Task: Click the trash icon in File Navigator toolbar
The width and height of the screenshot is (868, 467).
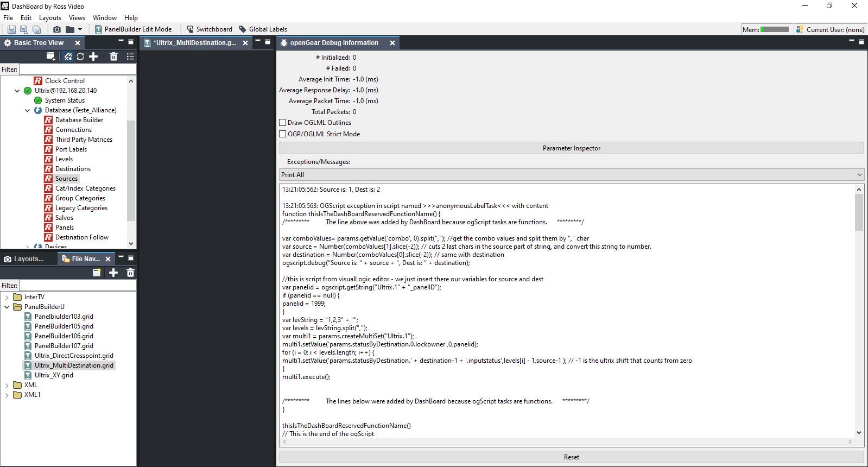Action: coord(130,273)
